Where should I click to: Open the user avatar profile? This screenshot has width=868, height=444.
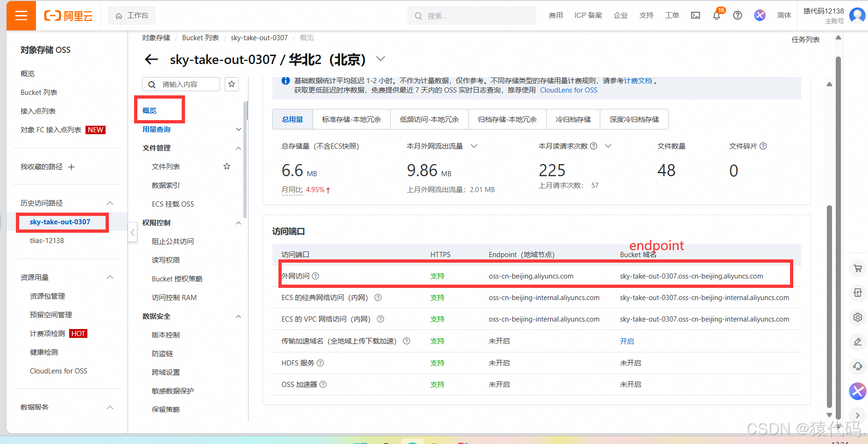[858, 15]
